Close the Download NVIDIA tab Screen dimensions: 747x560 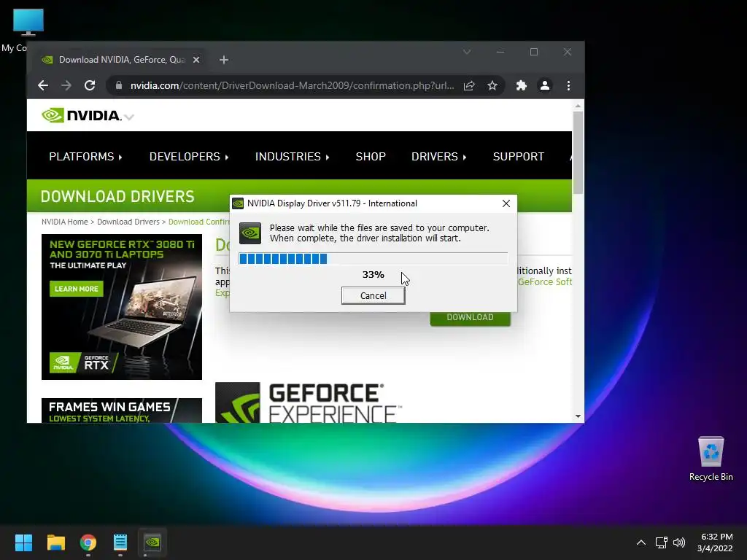(196, 60)
